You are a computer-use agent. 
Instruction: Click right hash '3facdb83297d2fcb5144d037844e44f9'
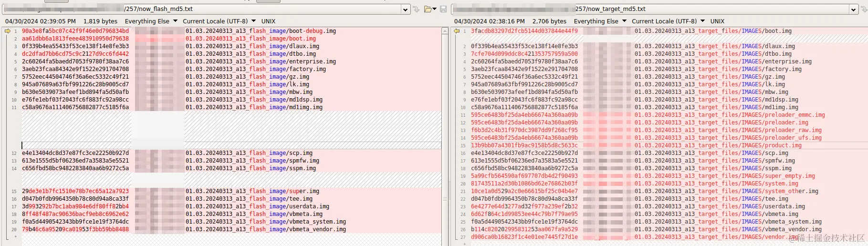pyautogui.click(x=524, y=31)
